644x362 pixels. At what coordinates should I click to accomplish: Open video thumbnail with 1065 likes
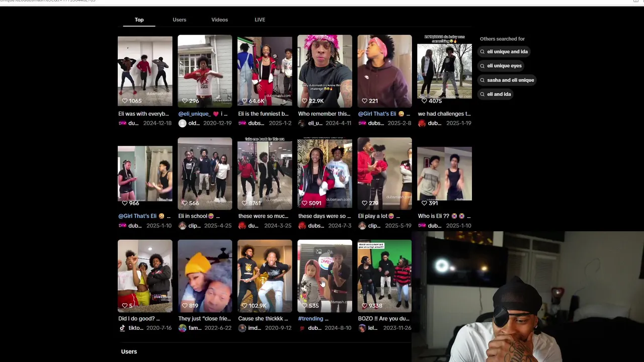[145, 70]
